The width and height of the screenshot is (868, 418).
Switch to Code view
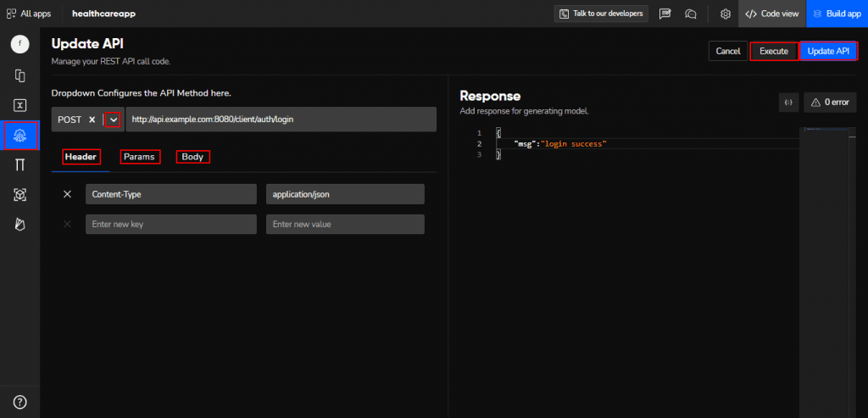click(x=771, y=14)
